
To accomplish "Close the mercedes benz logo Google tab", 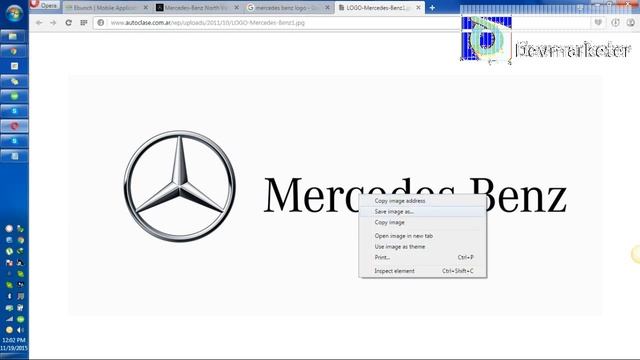I will [x=327, y=8].
